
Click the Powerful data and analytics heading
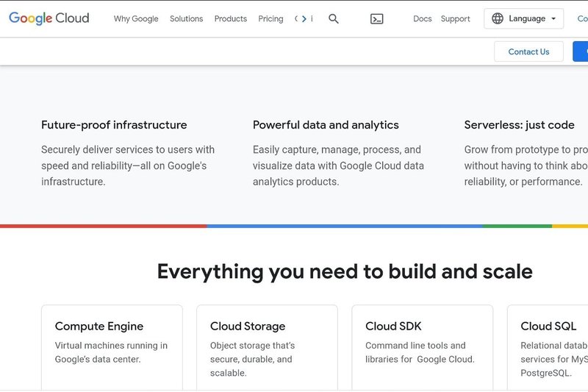point(326,125)
